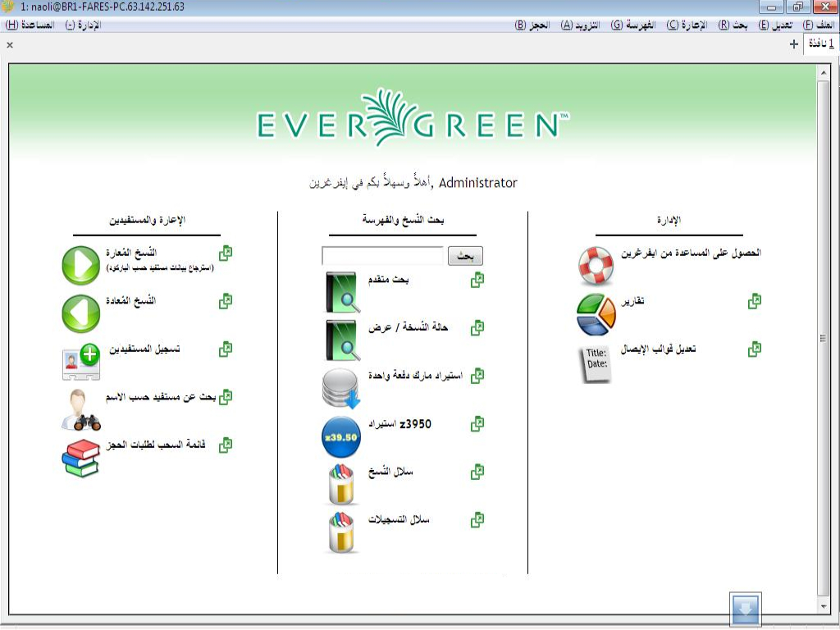Click the green check-in arrow icon for النسخ المعادة

pyautogui.click(x=81, y=313)
